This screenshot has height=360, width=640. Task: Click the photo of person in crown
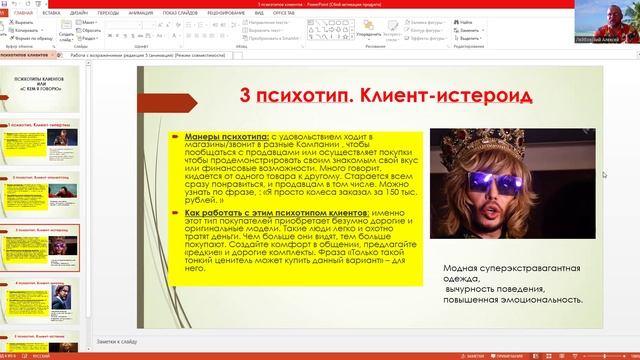tap(513, 183)
